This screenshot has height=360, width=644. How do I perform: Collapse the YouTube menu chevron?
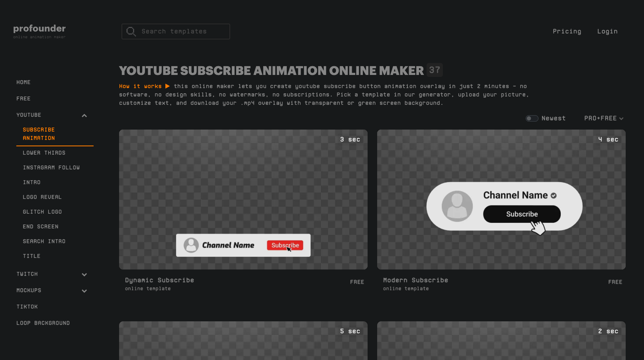point(84,116)
